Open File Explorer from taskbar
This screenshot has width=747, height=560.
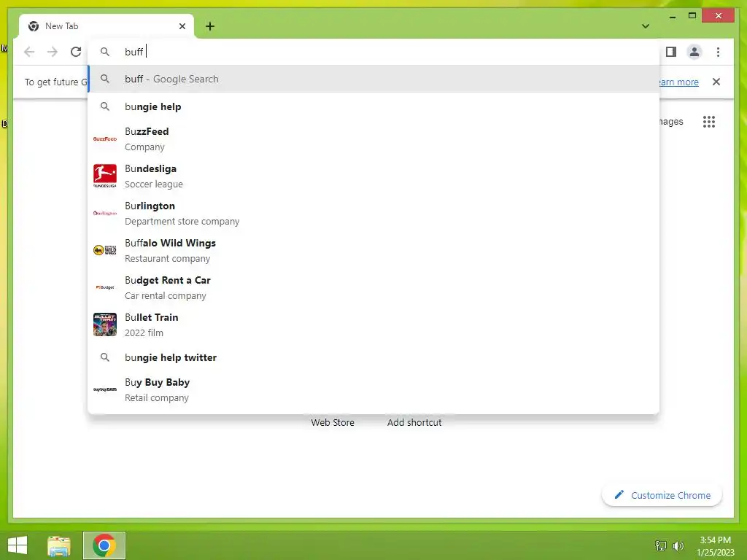click(59, 545)
